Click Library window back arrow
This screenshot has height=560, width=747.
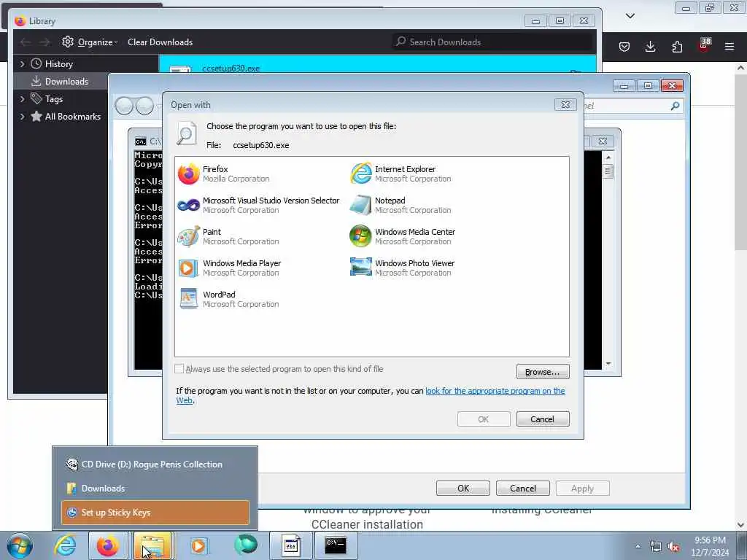click(x=26, y=42)
